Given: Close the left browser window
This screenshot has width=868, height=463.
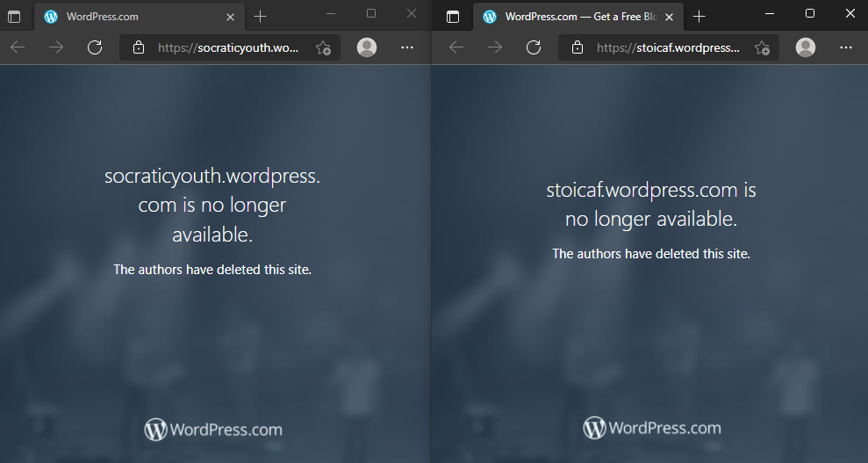Looking at the screenshot, I should point(412,13).
